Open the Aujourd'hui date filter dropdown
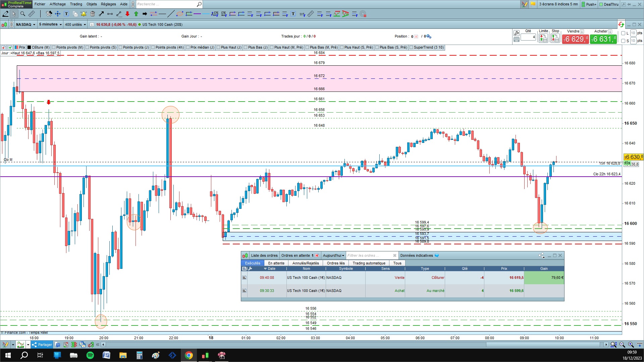The width and height of the screenshot is (644, 362). pyautogui.click(x=333, y=255)
